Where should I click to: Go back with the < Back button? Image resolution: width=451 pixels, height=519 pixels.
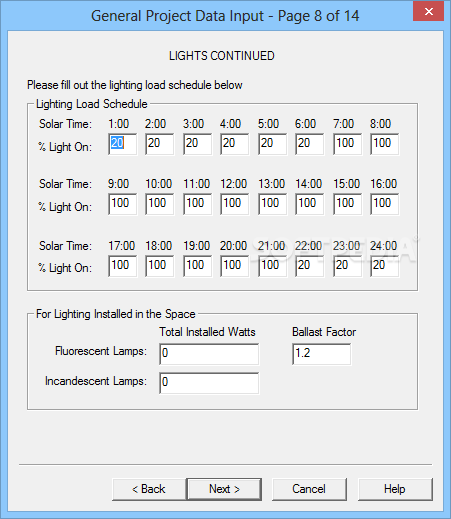(149, 489)
